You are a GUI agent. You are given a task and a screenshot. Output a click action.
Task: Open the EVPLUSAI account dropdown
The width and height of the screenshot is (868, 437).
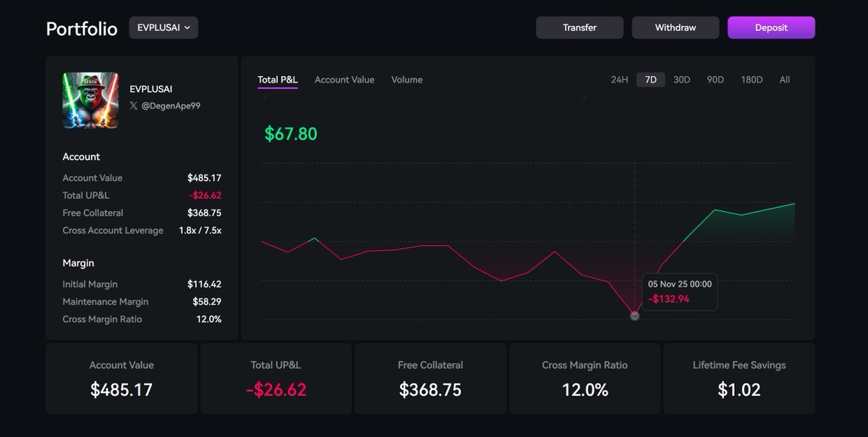tap(163, 27)
